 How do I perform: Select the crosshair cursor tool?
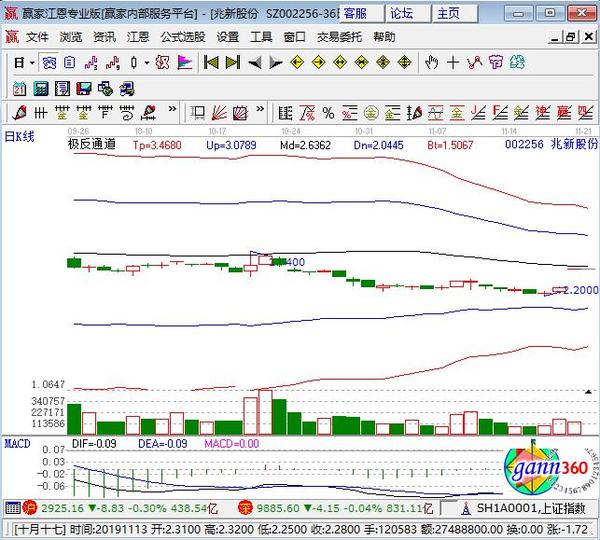coord(453,62)
